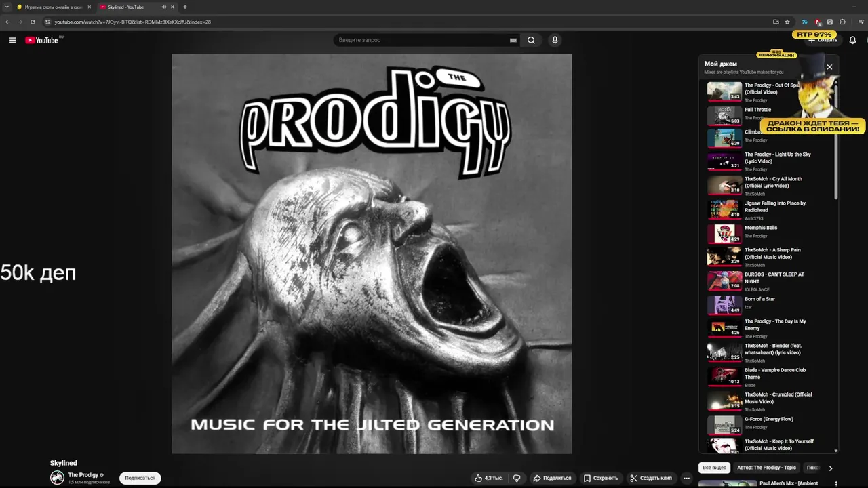868x488 pixels.
Task: Close the Skylined - YouTube tab
Action: pyautogui.click(x=172, y=7)
